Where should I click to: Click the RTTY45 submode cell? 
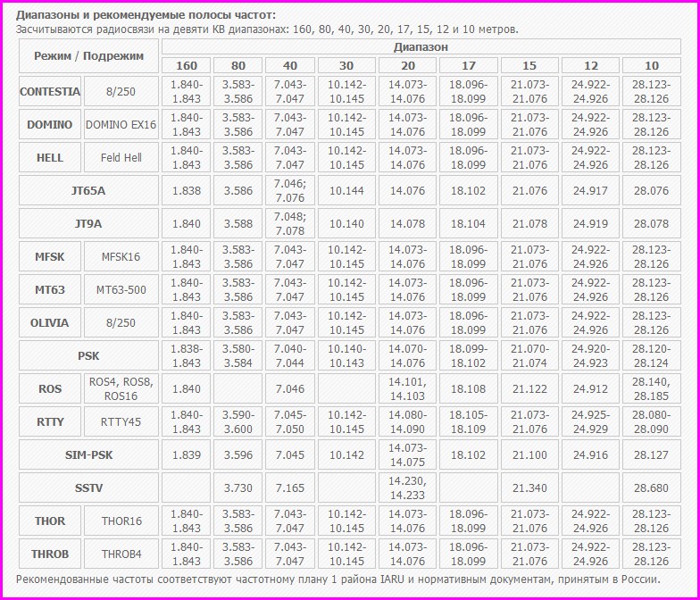[x=121, y=421]
